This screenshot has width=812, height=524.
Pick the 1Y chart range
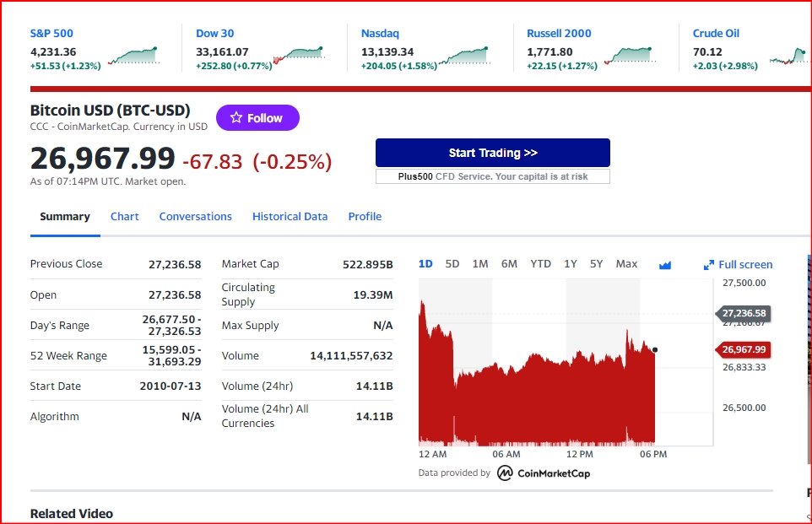click(570, 264)
